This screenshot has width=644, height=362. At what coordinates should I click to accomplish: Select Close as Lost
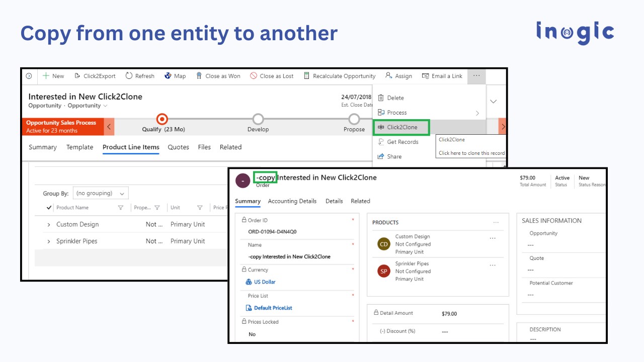click(x=272, y=76)
